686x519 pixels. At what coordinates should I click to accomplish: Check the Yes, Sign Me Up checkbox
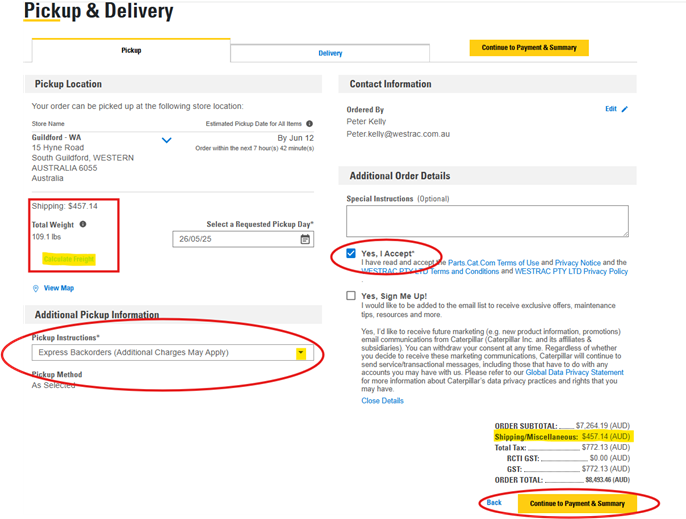[351, 296]
